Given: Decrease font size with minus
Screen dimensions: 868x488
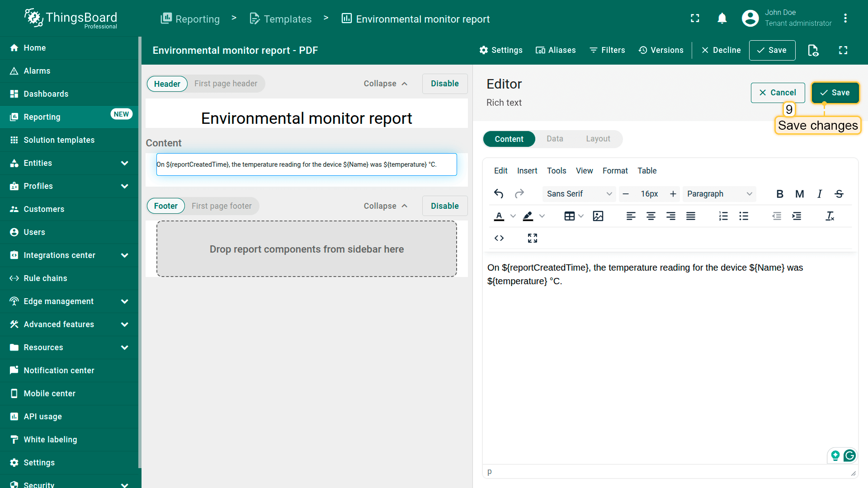Looking at the screenshot, I should pyautogui.click(x=626, y=194).
